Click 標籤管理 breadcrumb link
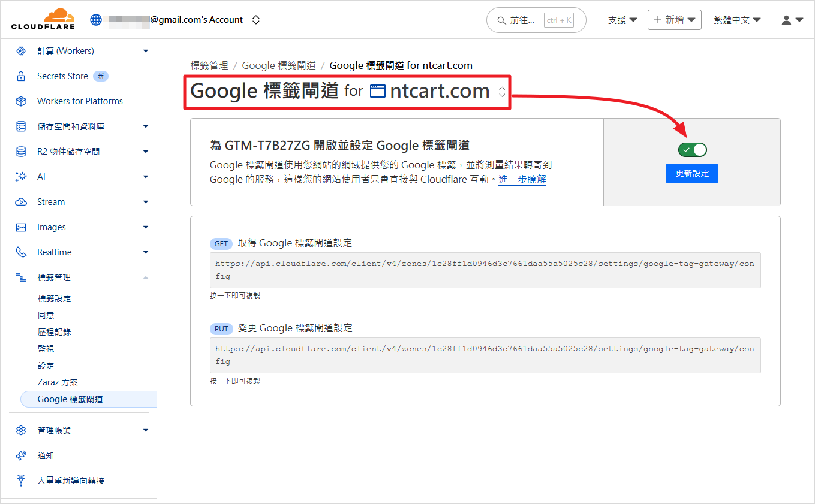 [209, 65]
